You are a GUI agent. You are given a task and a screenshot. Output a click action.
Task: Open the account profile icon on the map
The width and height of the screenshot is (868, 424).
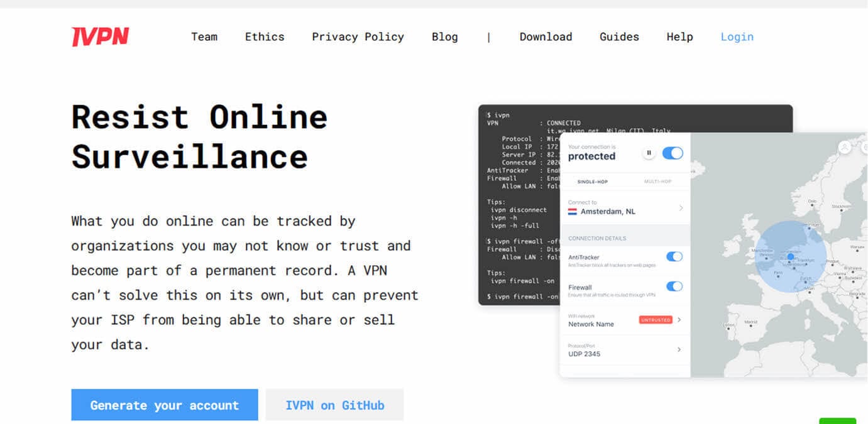845,147
